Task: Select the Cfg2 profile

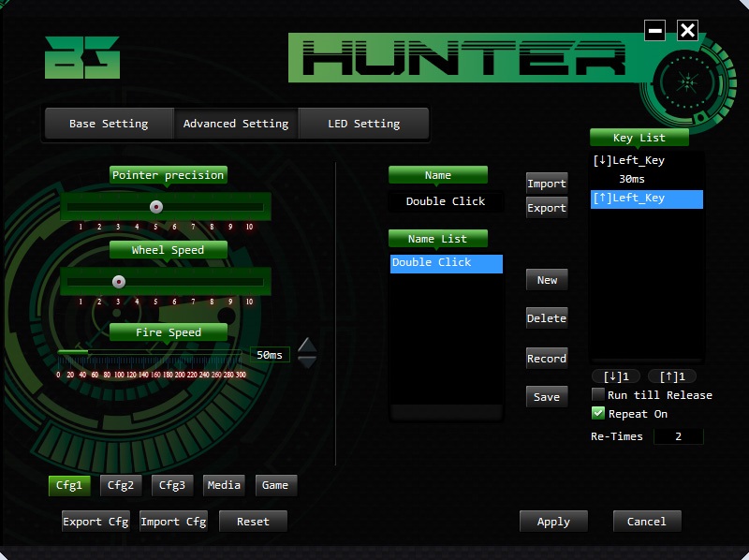Action: click(x=121, y=485)
